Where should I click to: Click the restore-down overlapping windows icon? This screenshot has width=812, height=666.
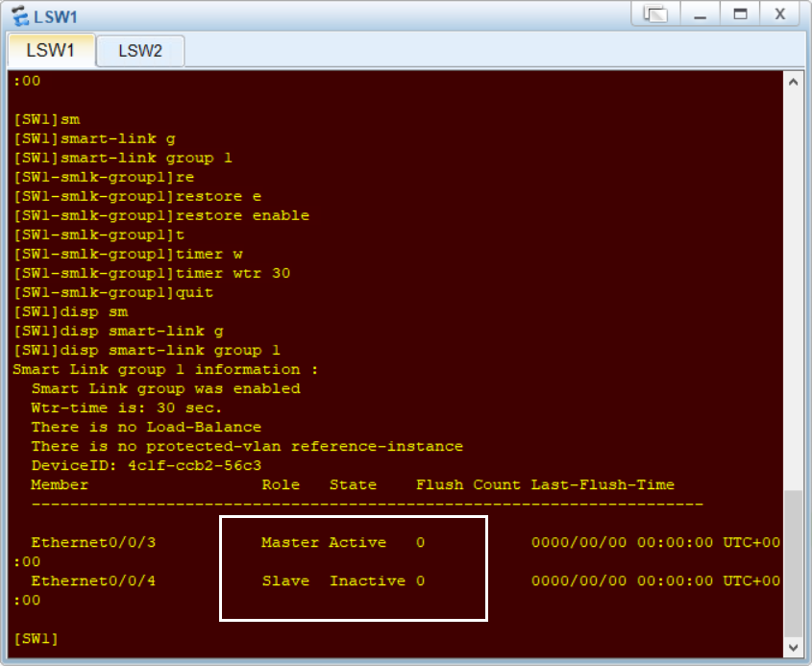pos(655,14)
